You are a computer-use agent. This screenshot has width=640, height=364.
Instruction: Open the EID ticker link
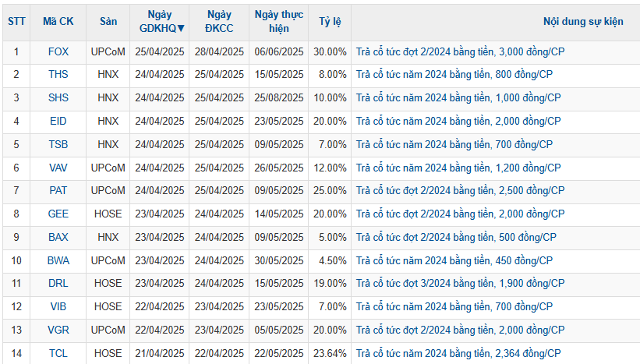(x=58, y=122)
